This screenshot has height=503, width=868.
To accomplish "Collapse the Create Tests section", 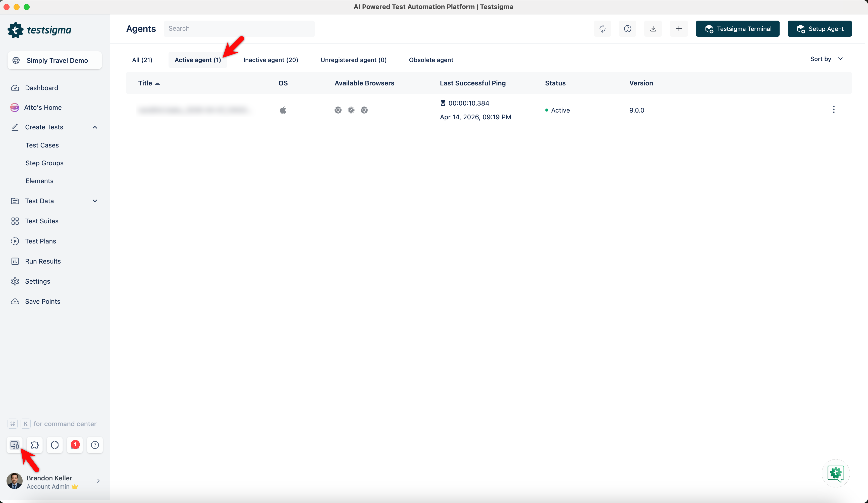I will coord(95,127).
